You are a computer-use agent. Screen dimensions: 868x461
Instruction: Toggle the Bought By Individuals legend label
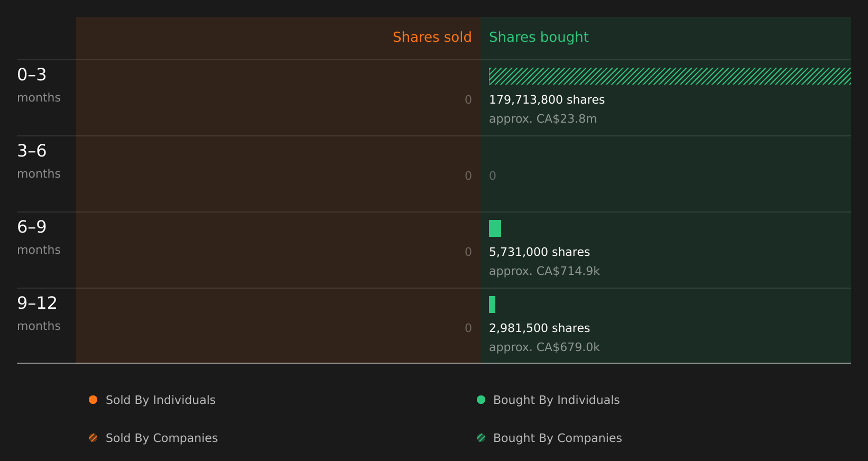[557, 400]
